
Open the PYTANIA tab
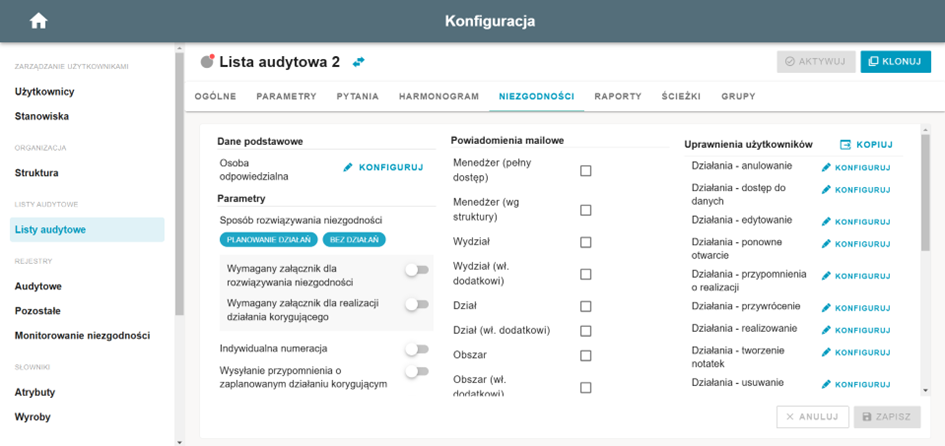(358, 96)
